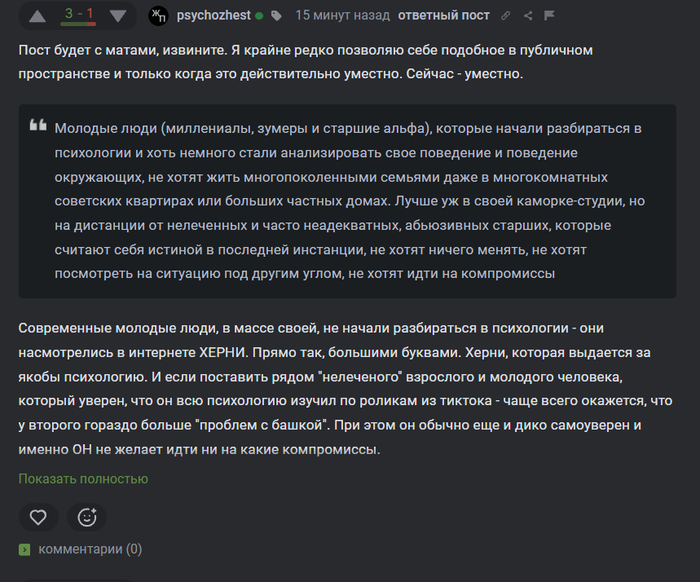The height and width of the screenshot is (582, 700).
Task: Share the post using share icon
Action: click(529, 16)
